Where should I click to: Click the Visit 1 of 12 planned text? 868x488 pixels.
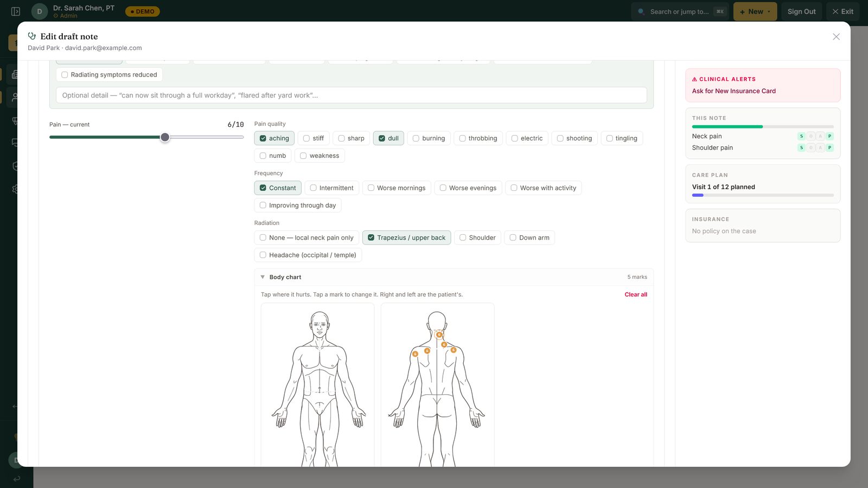pyautogui.click(x=723, y=187)
